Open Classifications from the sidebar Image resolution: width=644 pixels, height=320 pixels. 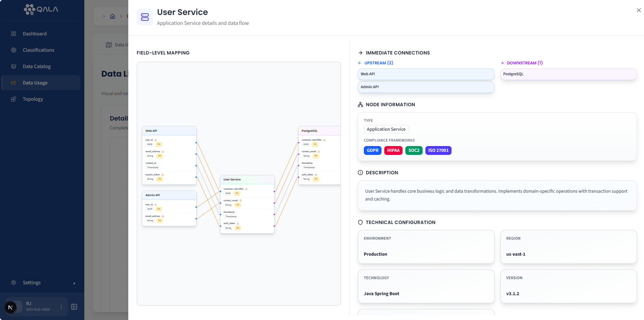38,50
